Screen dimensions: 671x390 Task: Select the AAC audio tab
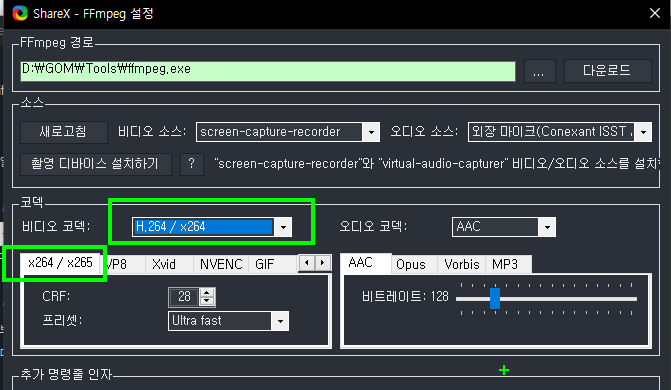click(366, 262)
